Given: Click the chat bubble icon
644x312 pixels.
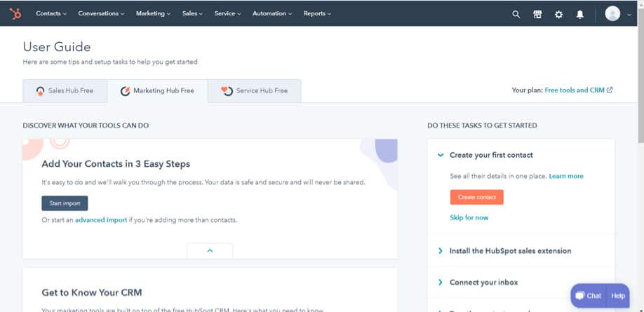Looking at the screenshot, I should click(580, 296).
